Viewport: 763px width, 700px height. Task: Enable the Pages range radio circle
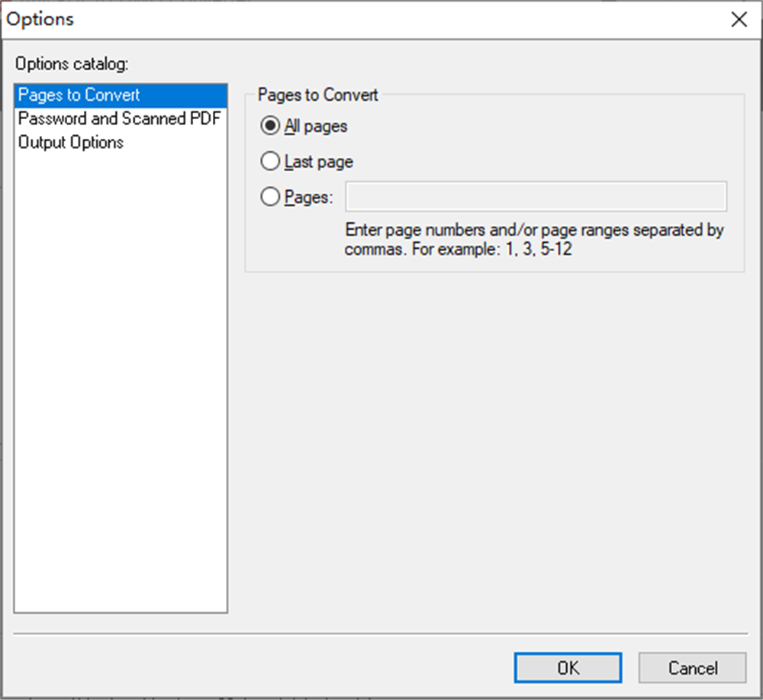[270, 198]
